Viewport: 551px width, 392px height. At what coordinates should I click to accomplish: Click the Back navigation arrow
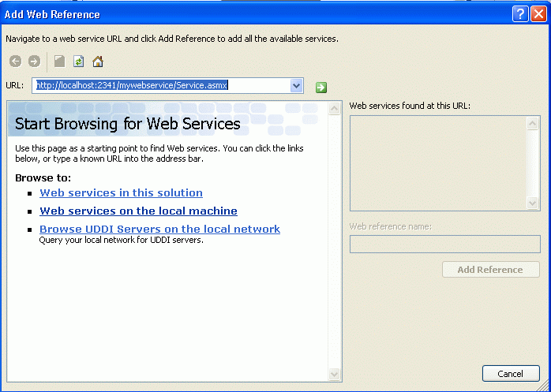16,62
